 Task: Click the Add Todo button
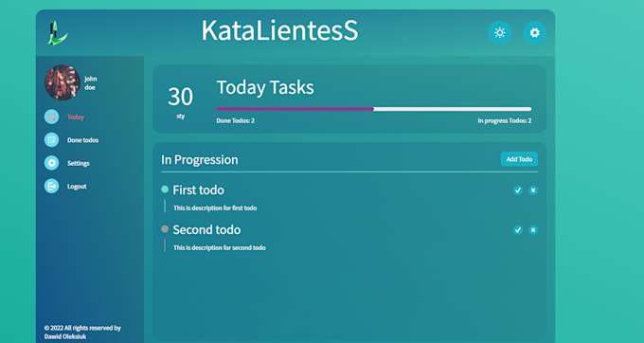tap(519, 159)
